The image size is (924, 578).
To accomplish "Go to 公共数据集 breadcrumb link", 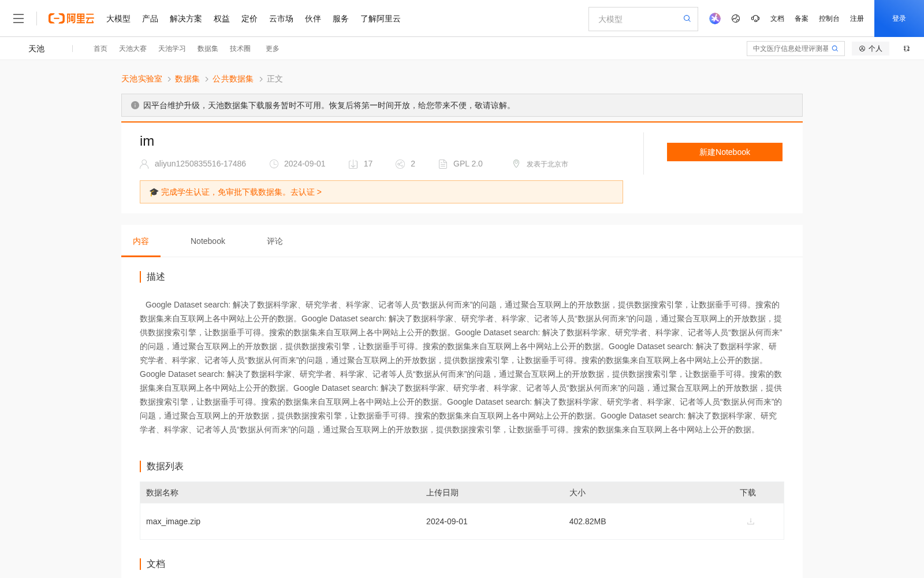I will tap(233, 79).
